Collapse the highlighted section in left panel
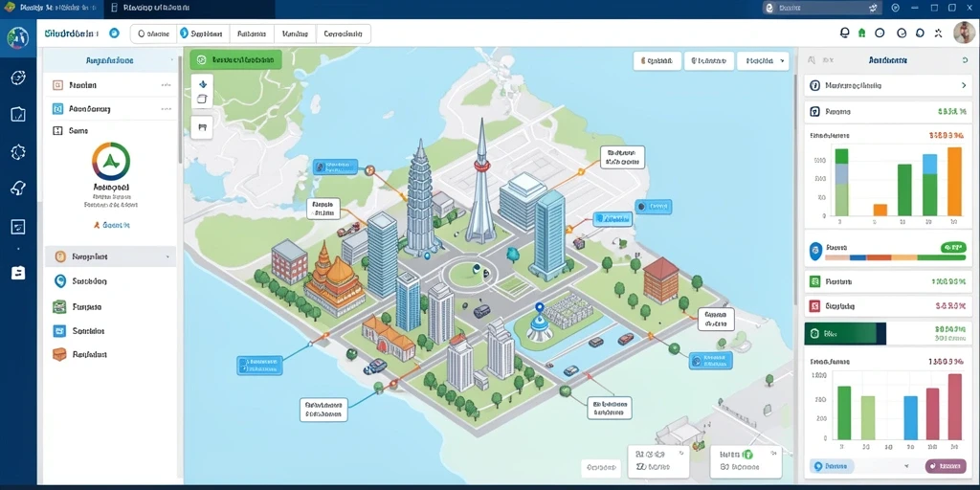Viewport: 980px width, 490px height. pyautogui.click(x=110, y=256)
